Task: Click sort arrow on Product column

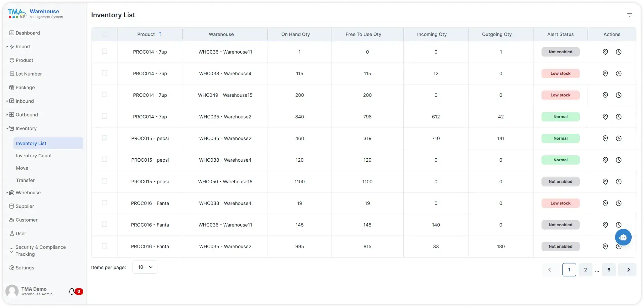Action: coord(160,34)
